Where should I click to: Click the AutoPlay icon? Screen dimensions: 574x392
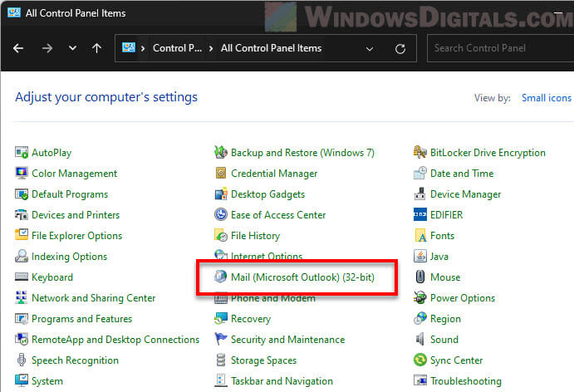click(22, 152)
